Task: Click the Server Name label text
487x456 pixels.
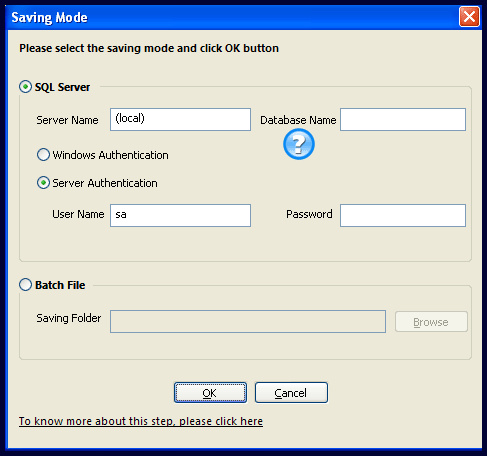Action: (67, 120)
